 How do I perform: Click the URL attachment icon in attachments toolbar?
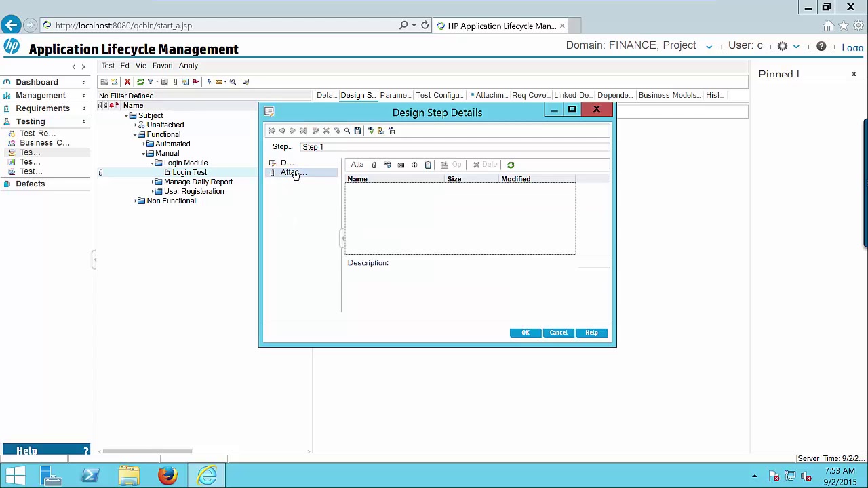387,165
